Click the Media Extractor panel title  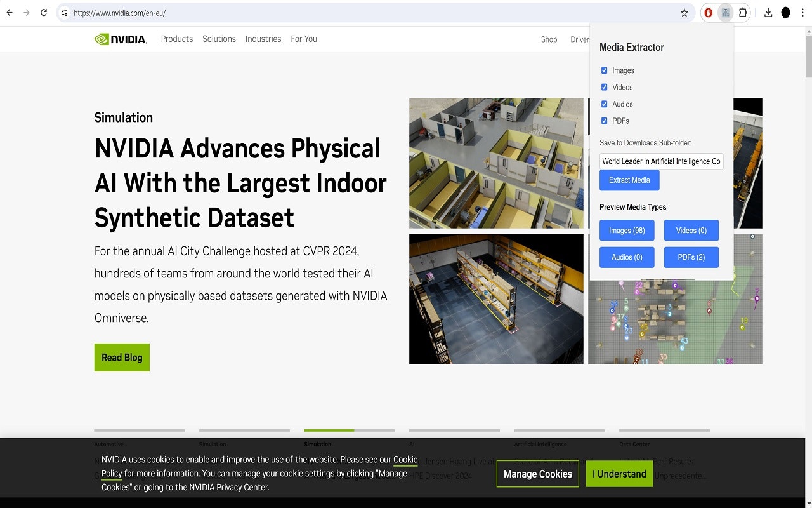632,48
